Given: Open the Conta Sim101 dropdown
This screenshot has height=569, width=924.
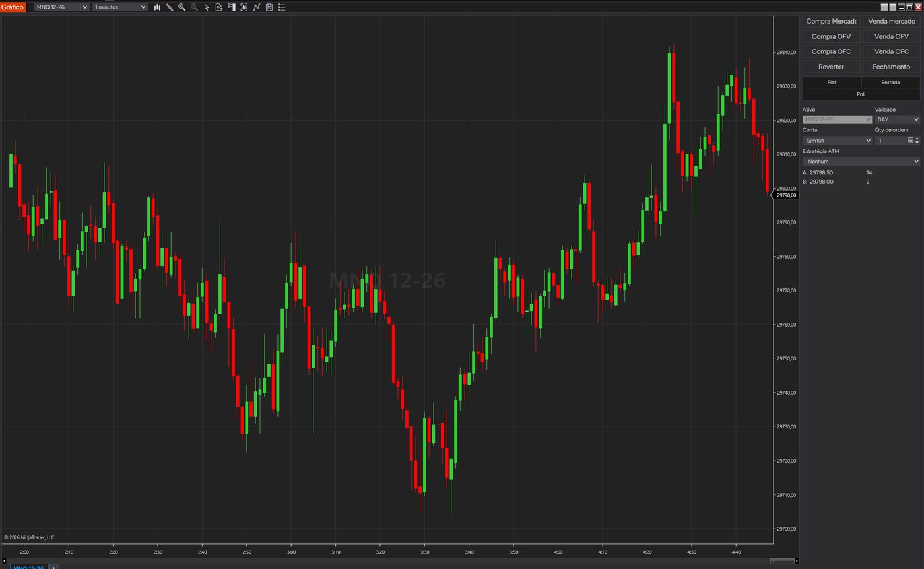Looking at the screenshot, I should point(838,141).
